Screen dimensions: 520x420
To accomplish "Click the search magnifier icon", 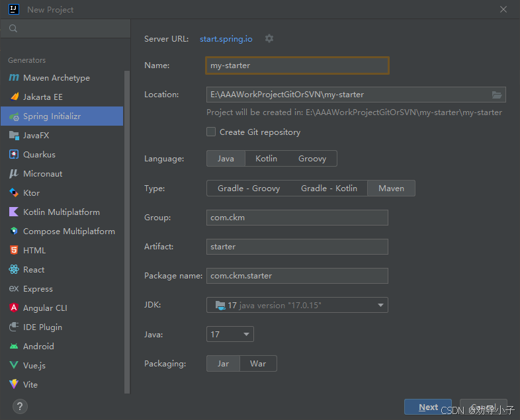I will (13, 28).
